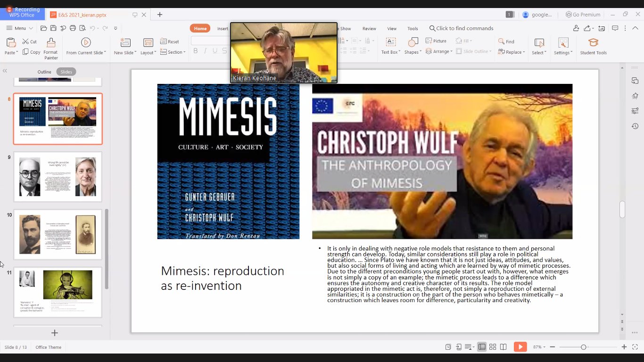Toggle Normal view button in status bar
The height and width of the screenshot is (362, 644).
482,347
